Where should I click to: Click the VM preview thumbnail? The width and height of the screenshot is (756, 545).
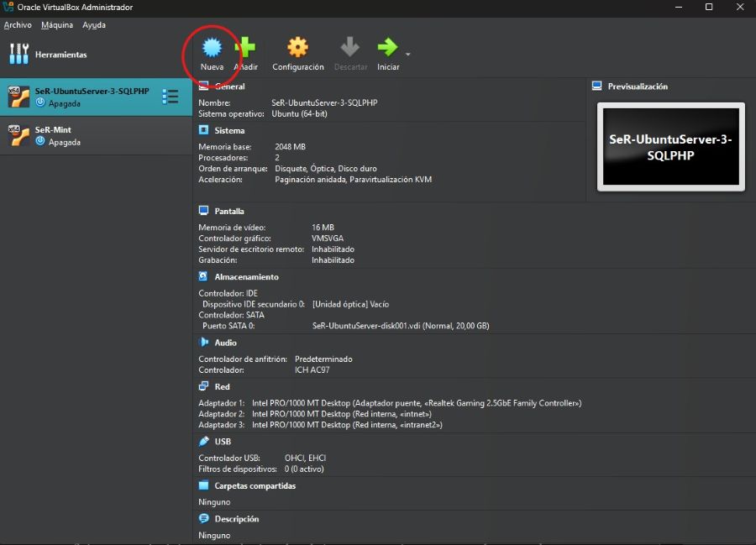coord(670,146)
